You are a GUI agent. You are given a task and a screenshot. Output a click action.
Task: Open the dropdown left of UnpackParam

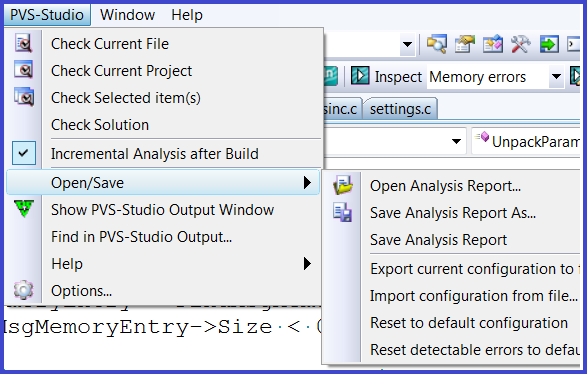tap(456, 142)
